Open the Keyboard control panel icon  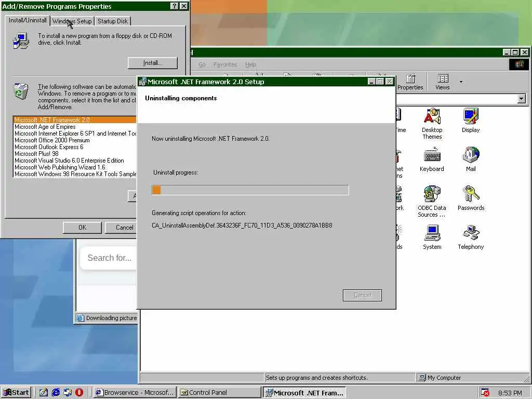pyautogui.click(x=432, y=159)
